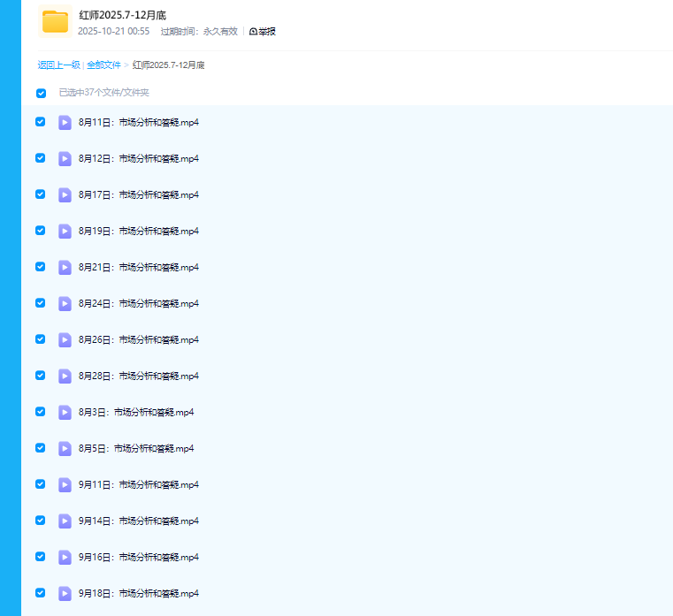The height and width of the screenshot is (616, 673).
Task: Click the video icon for 8月17日 file
Action: [x=65, y=194]
